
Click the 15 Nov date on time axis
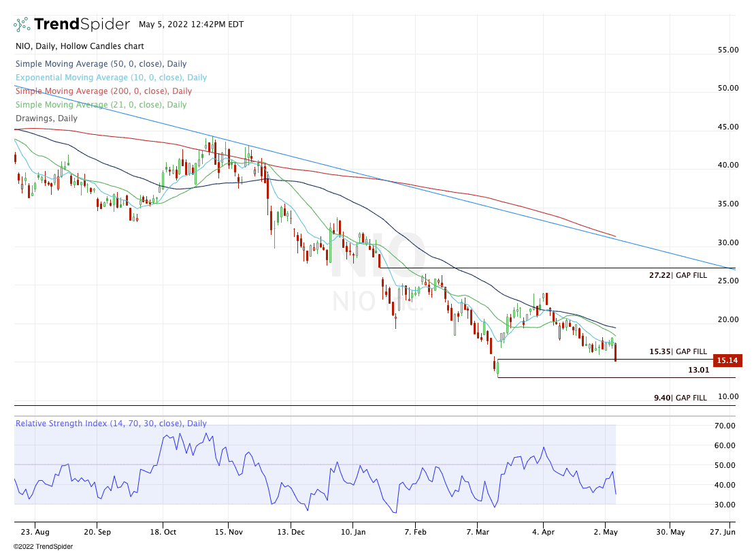pos(229,531)
